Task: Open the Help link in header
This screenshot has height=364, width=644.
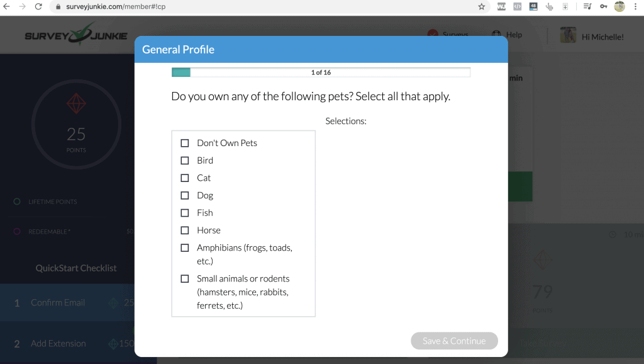Action: tap(513, 35)
